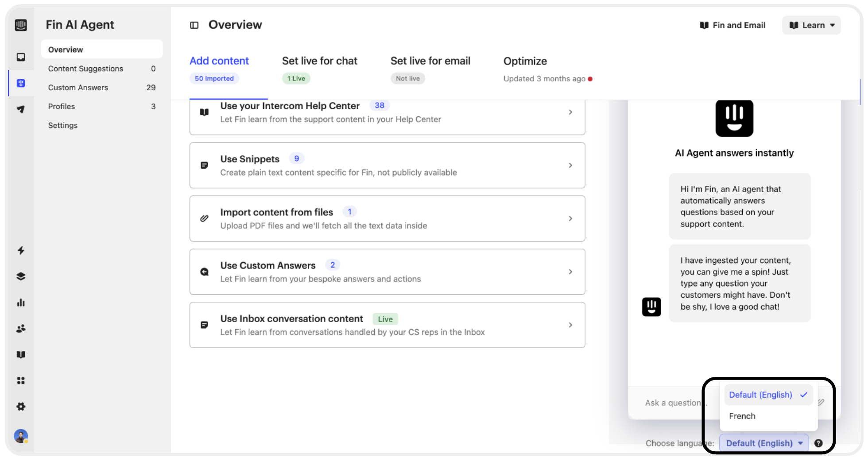Click the Use Snippets title

(x=250, y=159)
